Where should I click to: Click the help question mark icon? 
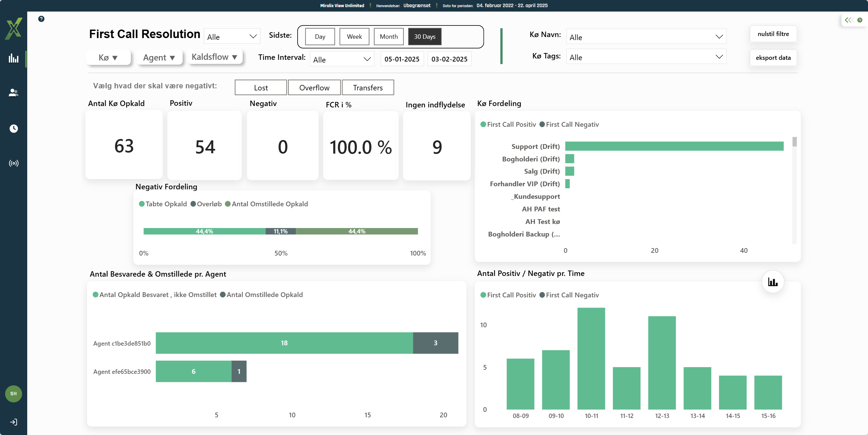[41, 19]
